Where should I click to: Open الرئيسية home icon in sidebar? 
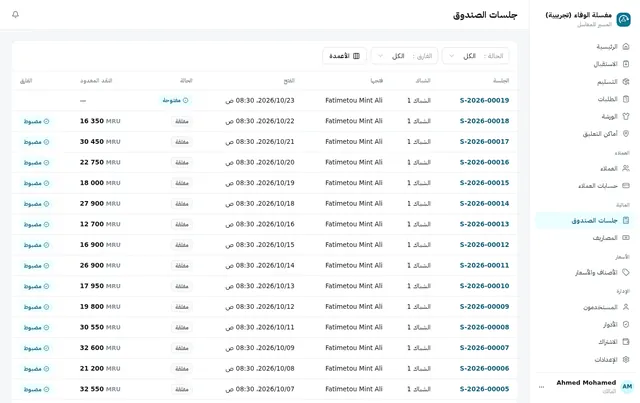click(626, 47)
